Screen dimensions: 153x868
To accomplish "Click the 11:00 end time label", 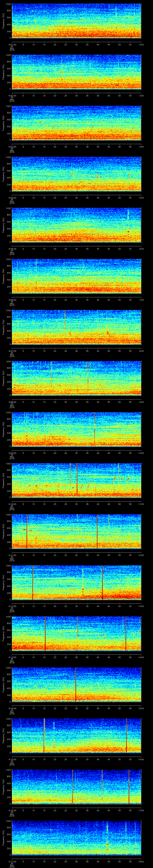I will click(x=141, y=504).
